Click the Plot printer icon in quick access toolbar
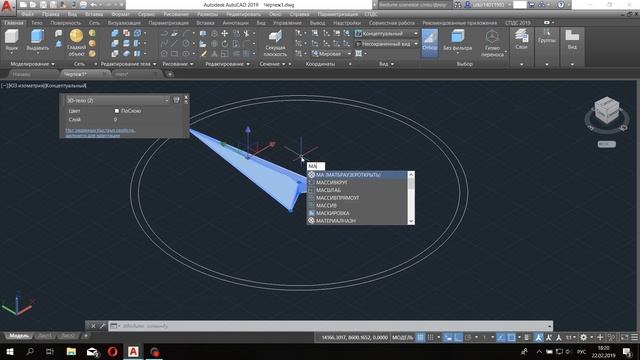Viewport: 640px width, 360px height. pos(83,5)
